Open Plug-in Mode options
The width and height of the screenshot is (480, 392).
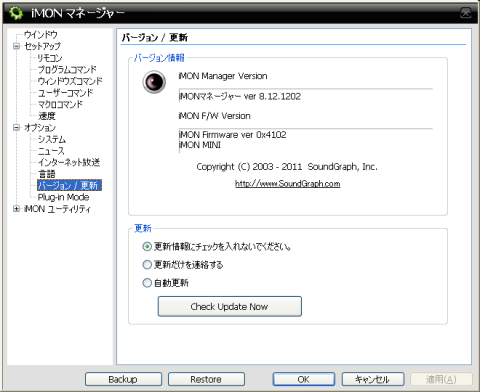pos(63,197)
